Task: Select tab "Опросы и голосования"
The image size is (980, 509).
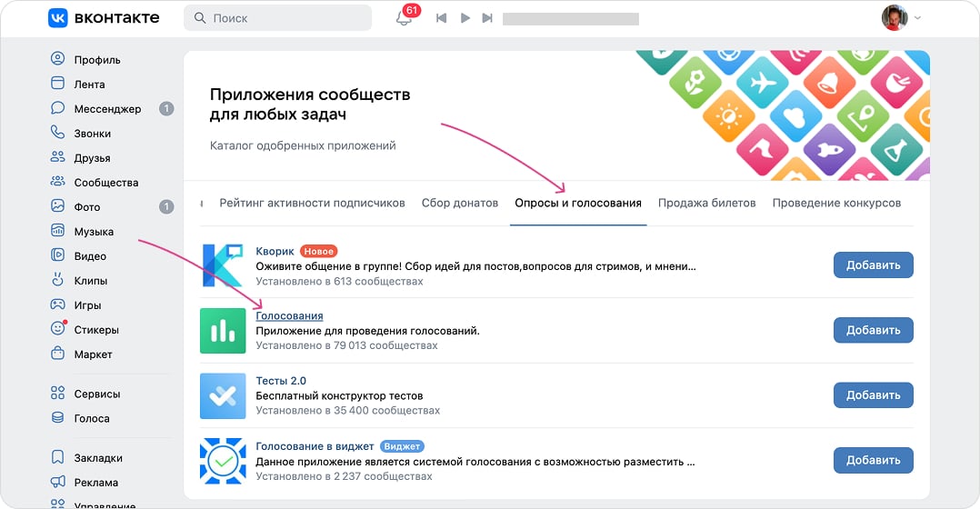Action: 578,203
